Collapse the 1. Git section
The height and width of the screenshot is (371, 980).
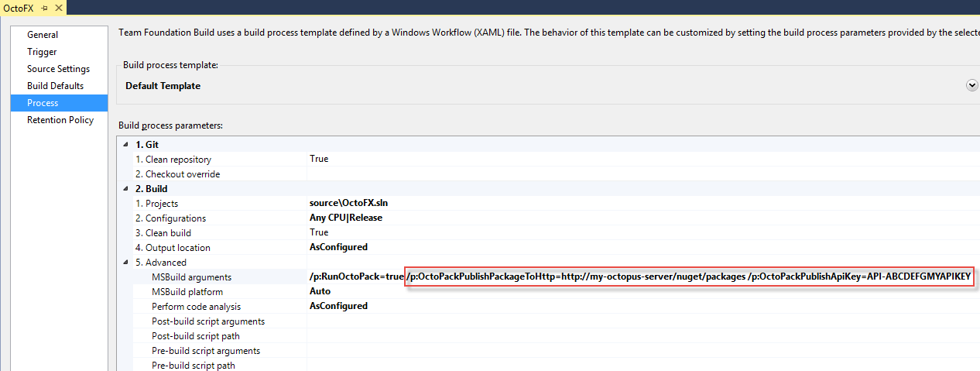coord(127,145)
